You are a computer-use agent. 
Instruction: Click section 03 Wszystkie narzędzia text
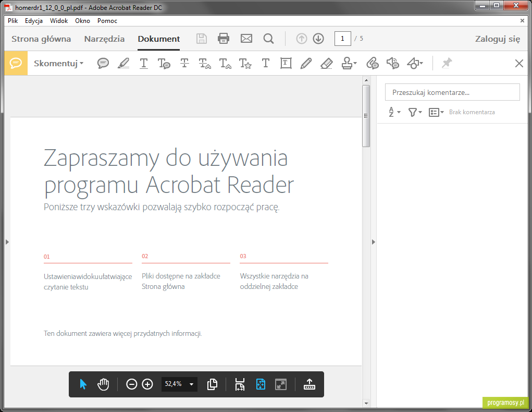[274, 281]
